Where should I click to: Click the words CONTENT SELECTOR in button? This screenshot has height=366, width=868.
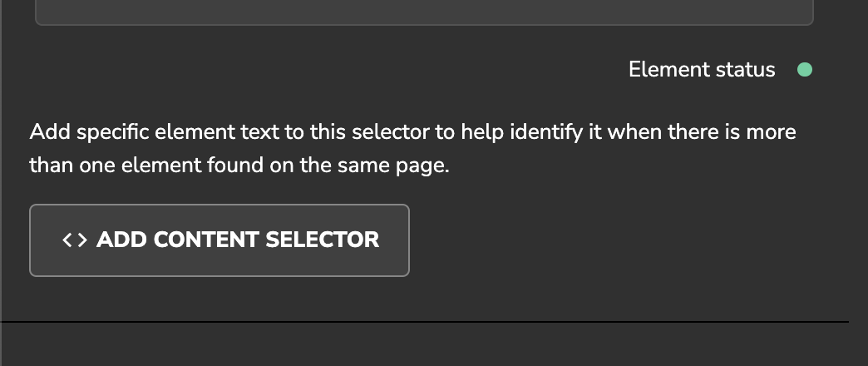point(267,240)
